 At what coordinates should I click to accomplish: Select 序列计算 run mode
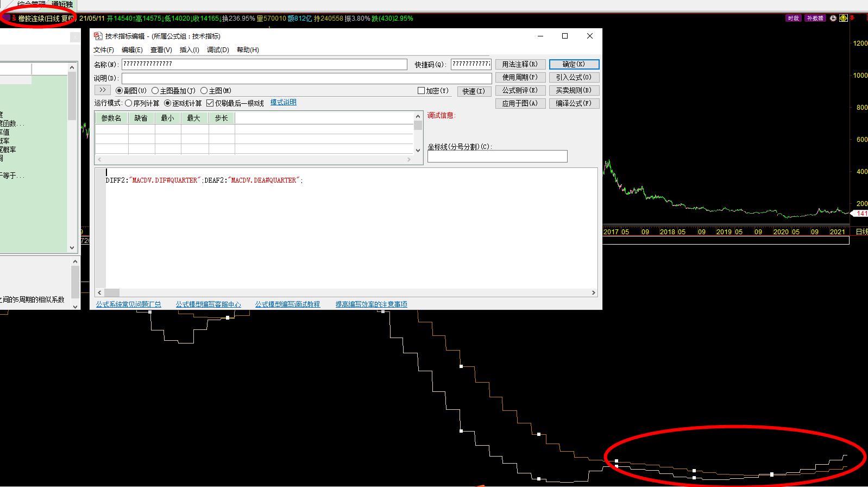tap(142, 103)
